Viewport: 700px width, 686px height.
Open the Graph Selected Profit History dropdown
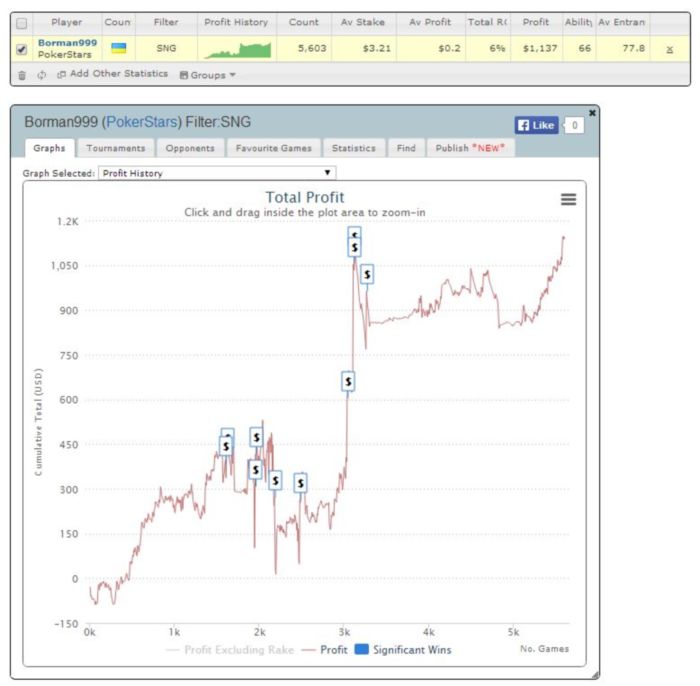pos(217,173)
